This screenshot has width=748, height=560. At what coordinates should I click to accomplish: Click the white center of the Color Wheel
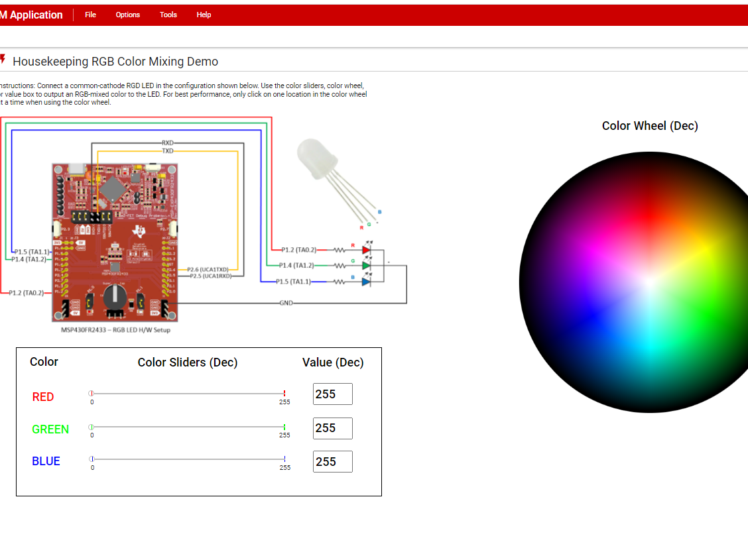(x=650, y=282)
